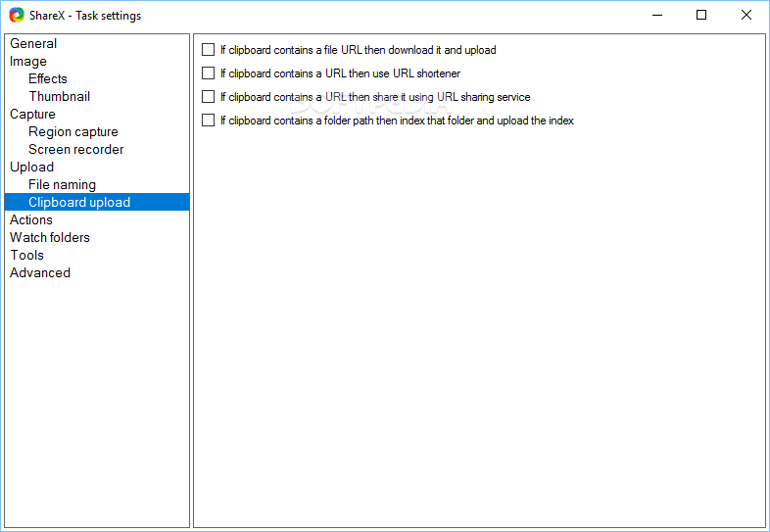Enable file URL download and upload option
The height and width of the screenshot is (532, 770).
(x=209, y=50)
